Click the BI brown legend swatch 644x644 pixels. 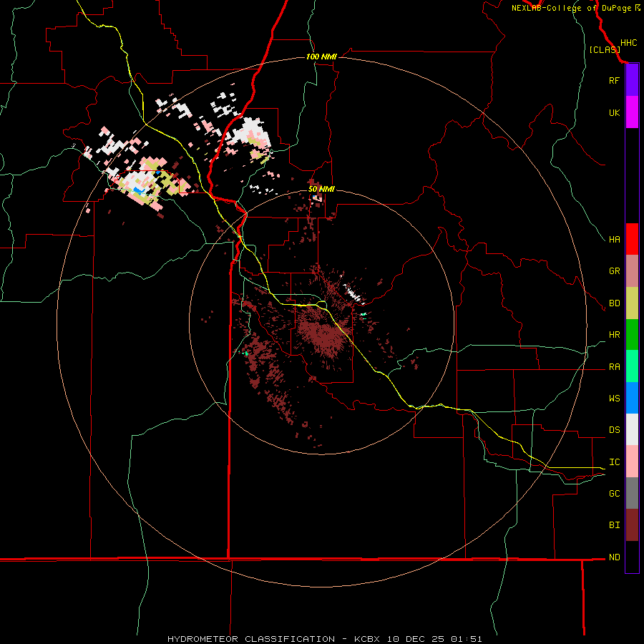pyautogui.click(x=632, y=525)
